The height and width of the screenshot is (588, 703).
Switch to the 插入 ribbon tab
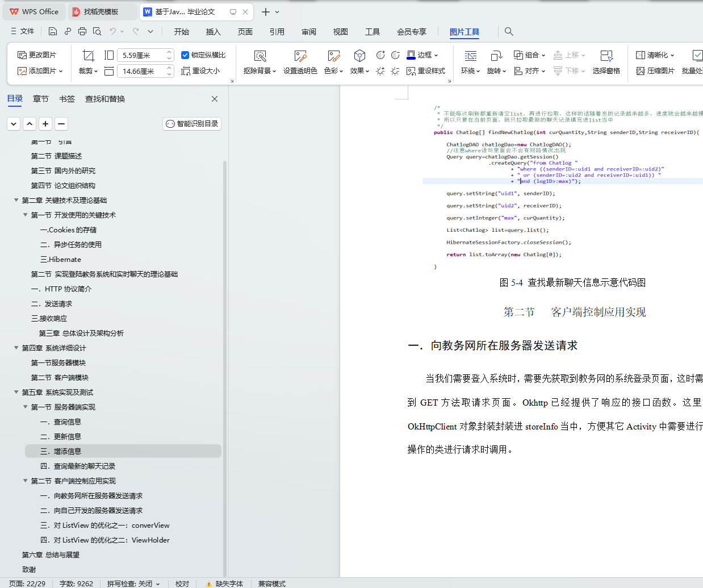click(214, 32)
